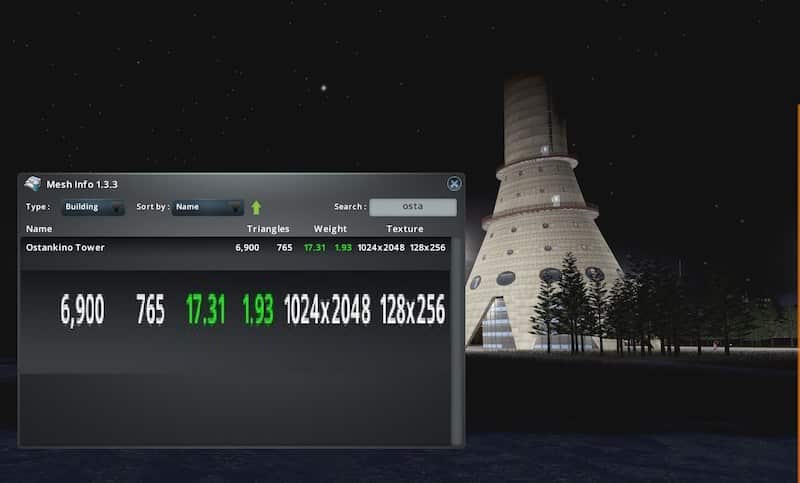Click the Name column header
Viewport: 800px width, 483px height.
(x=39, y=229)
